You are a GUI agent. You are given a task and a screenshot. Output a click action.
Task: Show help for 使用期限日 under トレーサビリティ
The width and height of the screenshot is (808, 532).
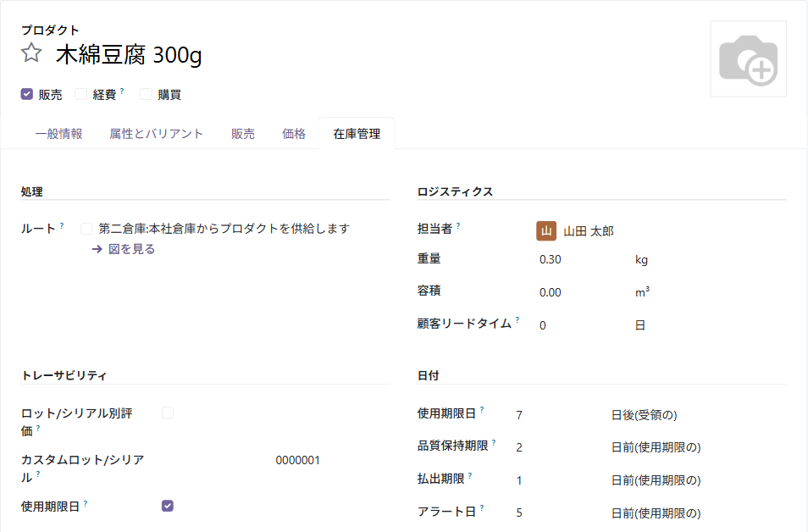(x=86, y=504)
